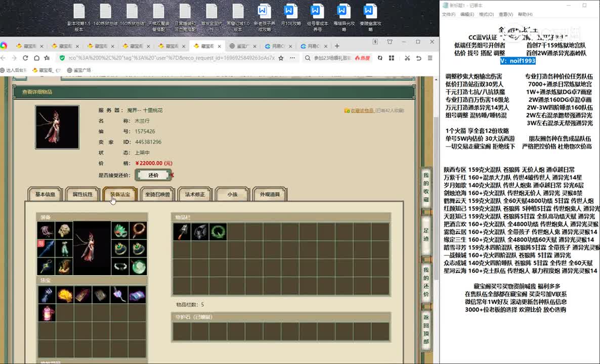Select the green wreath item in 物品栏

click(218, 232)
